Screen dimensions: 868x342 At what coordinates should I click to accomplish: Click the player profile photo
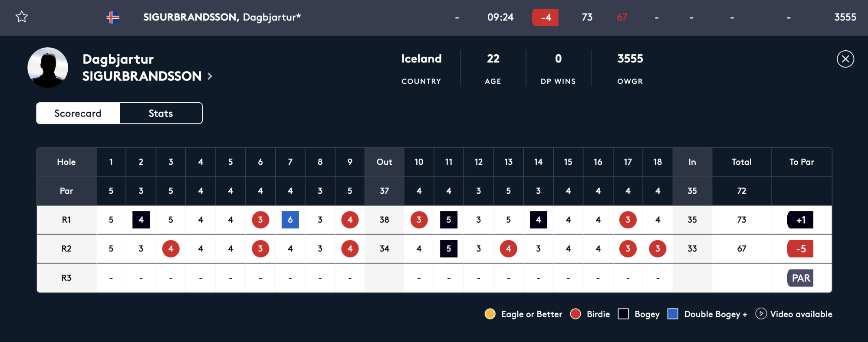(48, 68)
